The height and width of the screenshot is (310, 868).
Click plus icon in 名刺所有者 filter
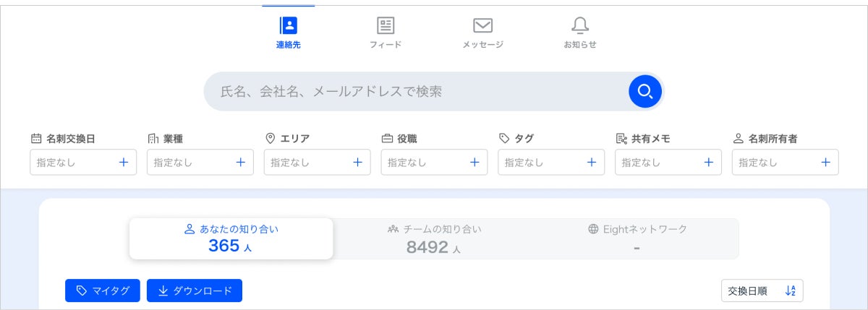(x=825, y=163)
